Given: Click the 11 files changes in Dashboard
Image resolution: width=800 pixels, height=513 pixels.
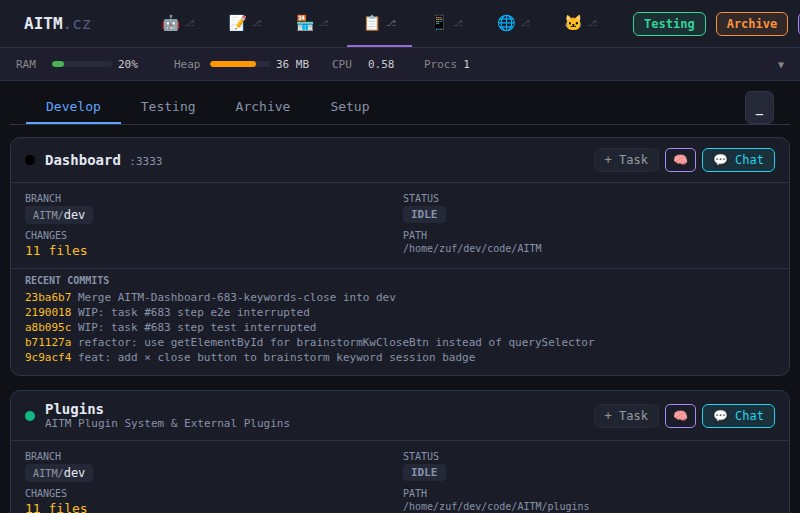Looking at the screenshot, I should click(x=56, y=251).
